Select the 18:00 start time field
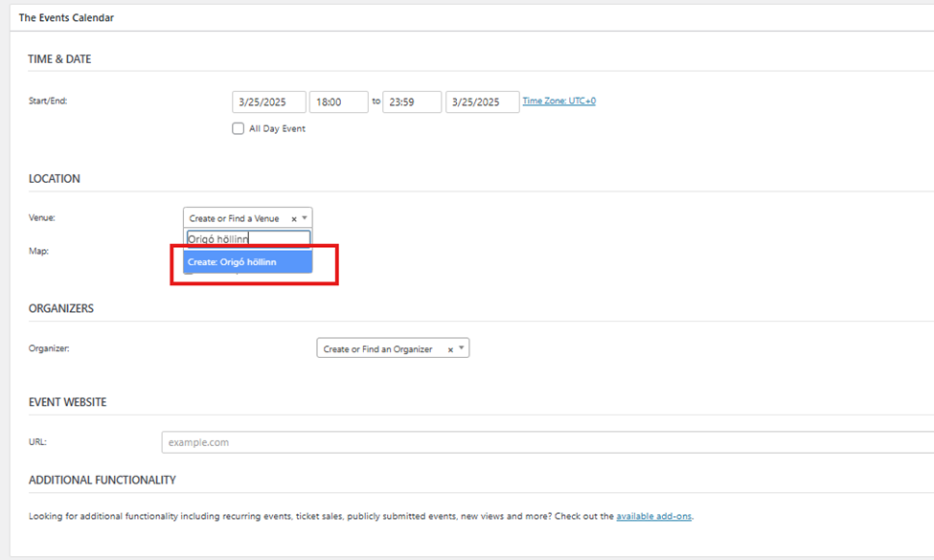This screenshot has width=934, height=560. 338,102
